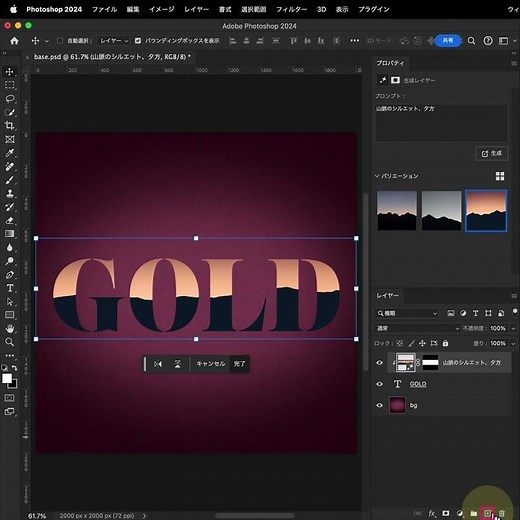Collapse the Variations section
Viewport: 520px width, 520px height.
[377, 176]
